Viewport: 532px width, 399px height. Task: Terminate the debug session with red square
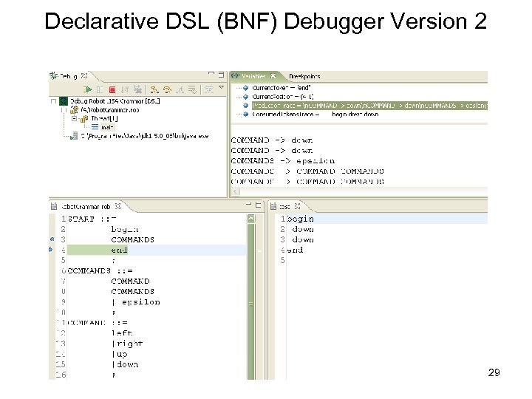pyautogui.click(x=112, y=89)
